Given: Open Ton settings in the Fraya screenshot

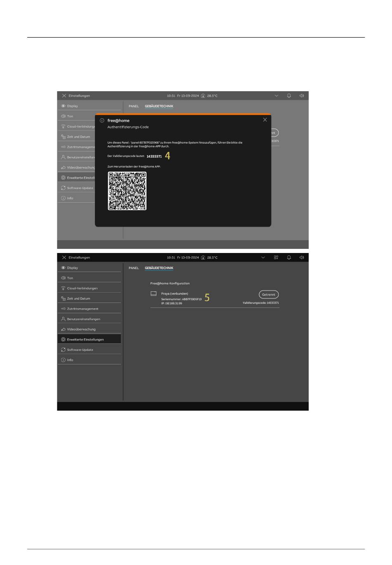Looking at the screenshot, I should 90,278.
